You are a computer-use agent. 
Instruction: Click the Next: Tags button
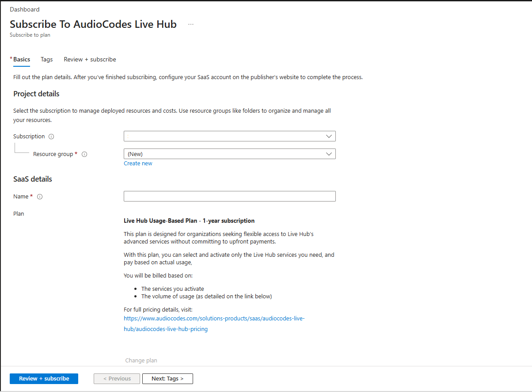(167, 379)
